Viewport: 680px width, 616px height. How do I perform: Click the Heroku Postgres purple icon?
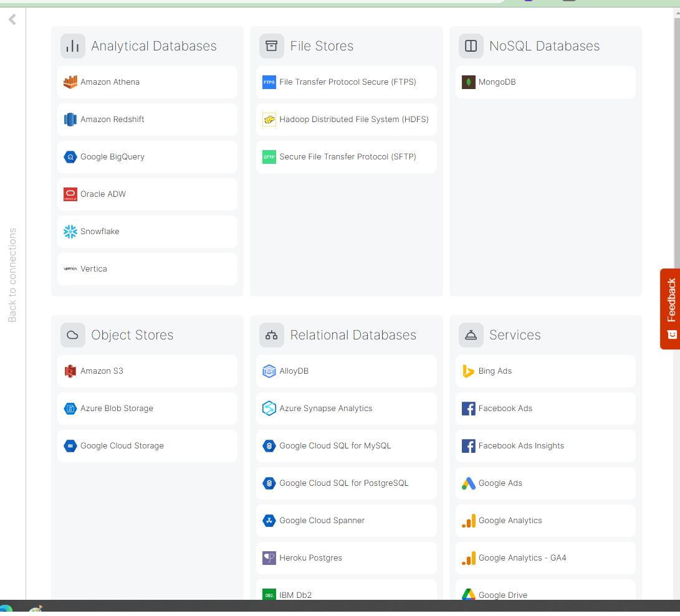coord(269,558)
